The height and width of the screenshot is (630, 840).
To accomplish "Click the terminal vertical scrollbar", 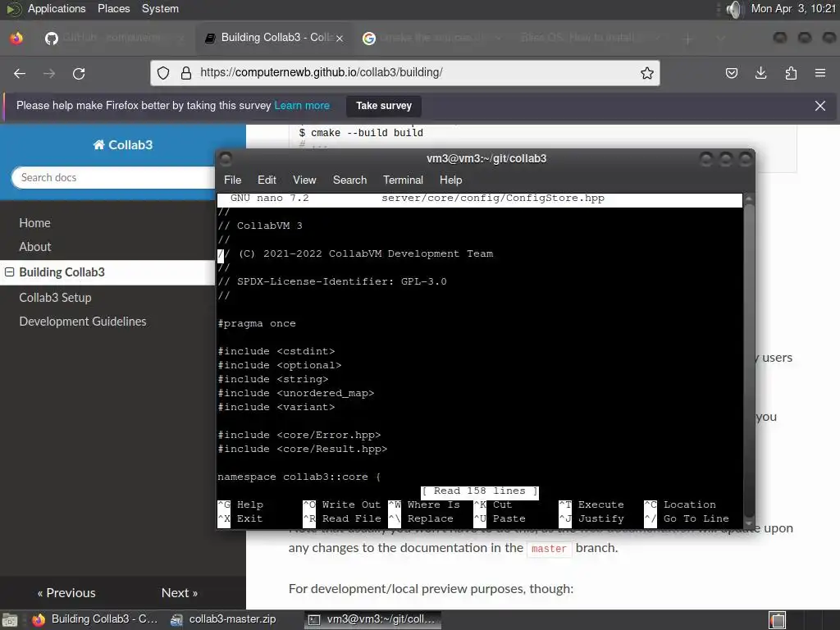I will point(748,361).
